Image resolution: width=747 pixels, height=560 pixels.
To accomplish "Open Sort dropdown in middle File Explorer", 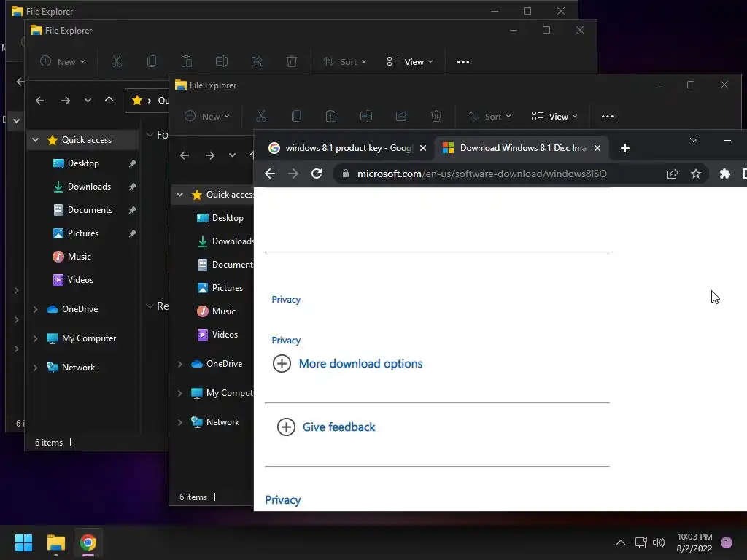I will pos(344,61).
